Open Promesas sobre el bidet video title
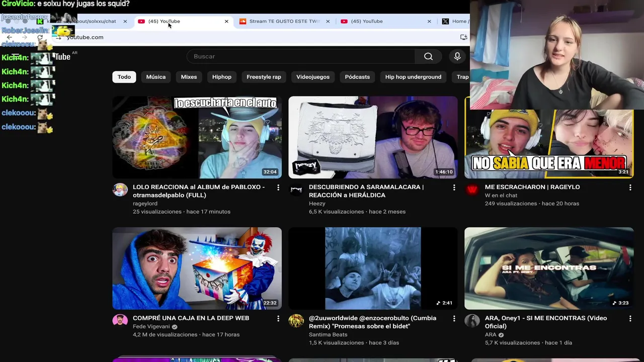 coord(372,322)
